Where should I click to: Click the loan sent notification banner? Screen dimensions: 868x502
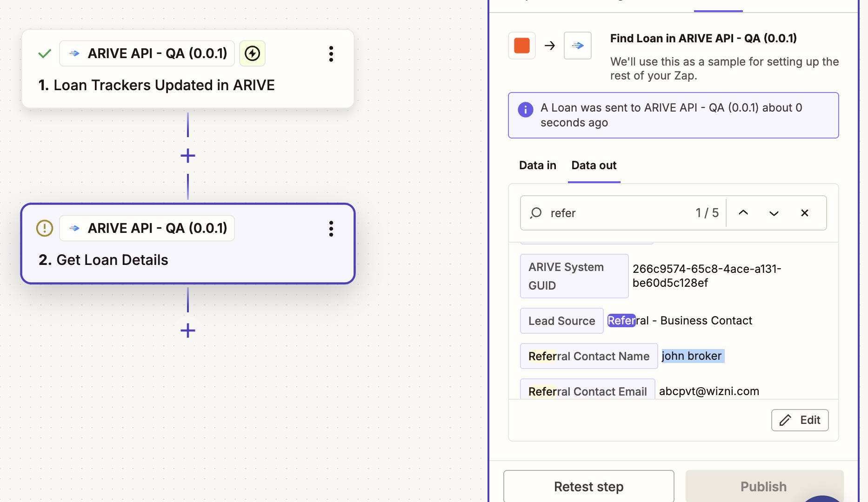coord(674,115)
